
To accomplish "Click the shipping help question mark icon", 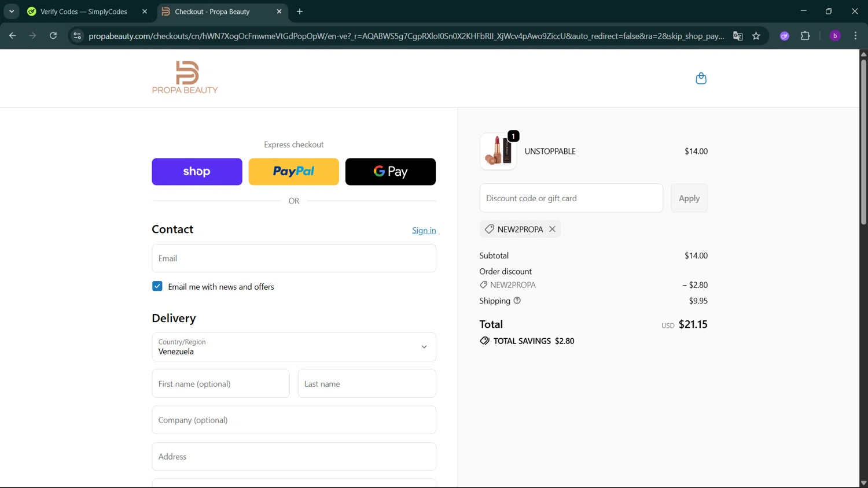I will (517, 301).
